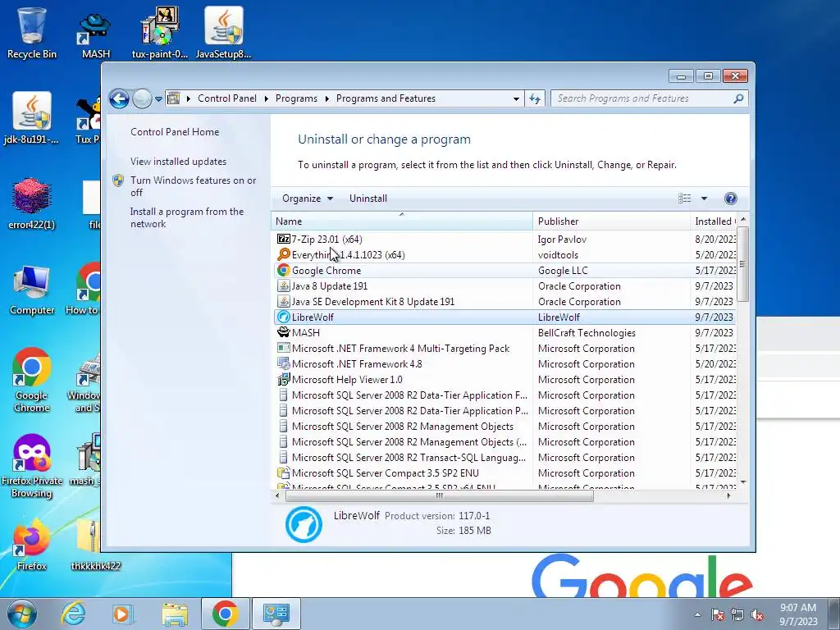840x630 pixels.
Task: Open Install a program from the network
Action: pos(187,217)
